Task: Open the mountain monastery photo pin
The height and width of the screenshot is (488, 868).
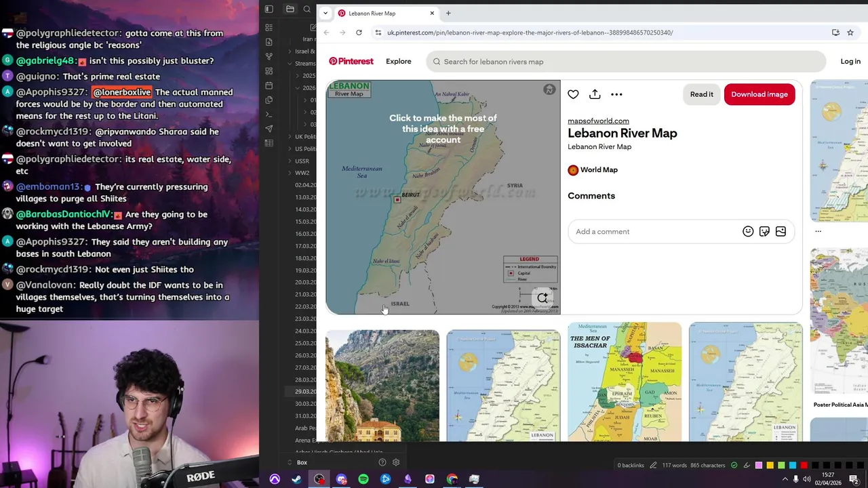Action: pyautogui.click(x=382, y=386)
